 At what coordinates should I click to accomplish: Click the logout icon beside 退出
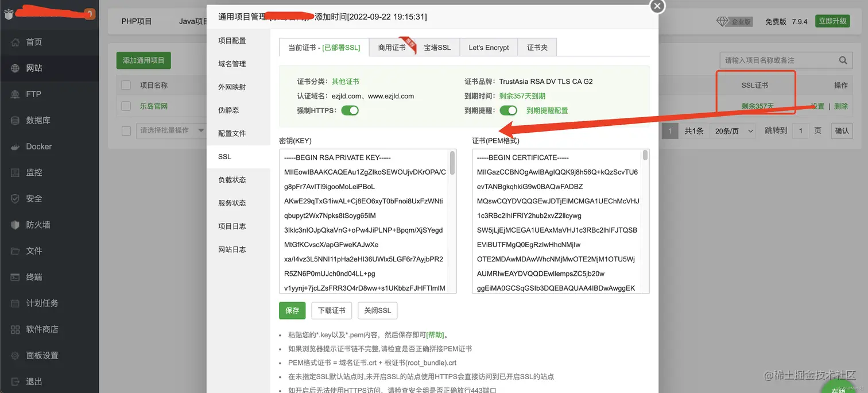15,382
